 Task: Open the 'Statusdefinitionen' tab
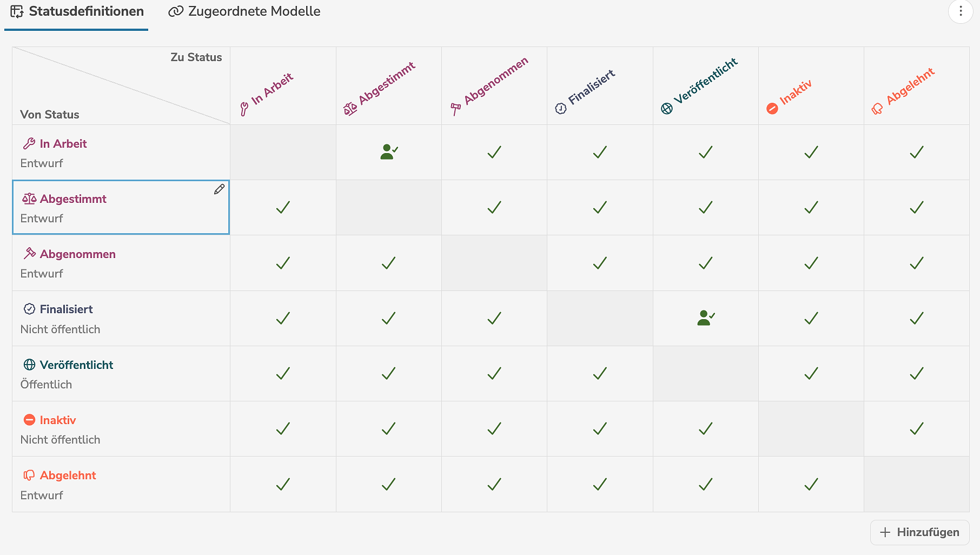pyautogui.click(x=76, y=11)
